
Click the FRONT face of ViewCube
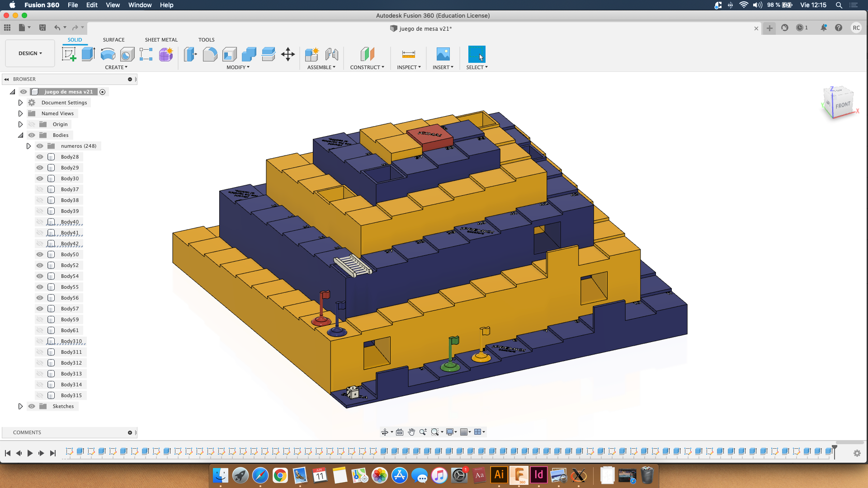coord(842,105)
